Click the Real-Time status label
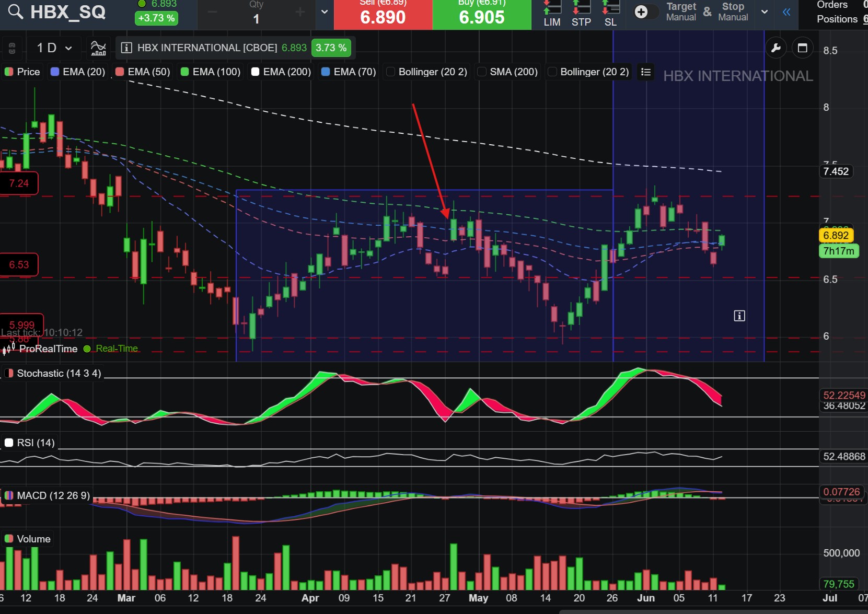This screenshot has width=868, height=614. tap(117, 349)
